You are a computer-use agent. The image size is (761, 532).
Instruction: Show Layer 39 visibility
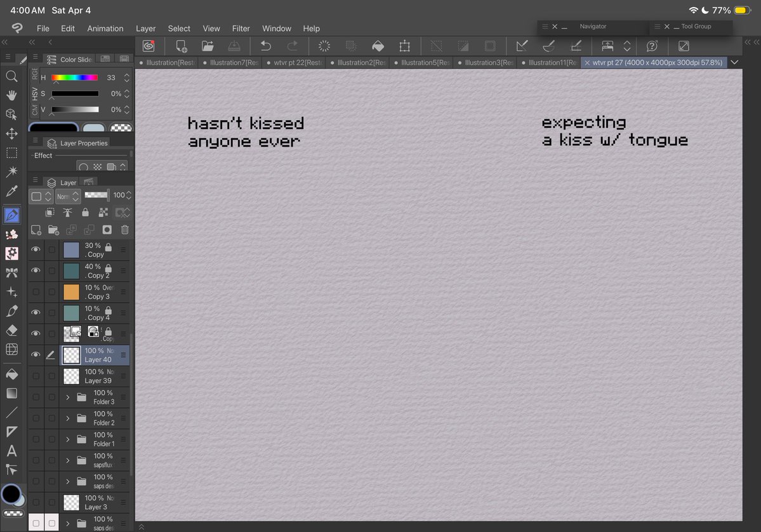[36, 376]
